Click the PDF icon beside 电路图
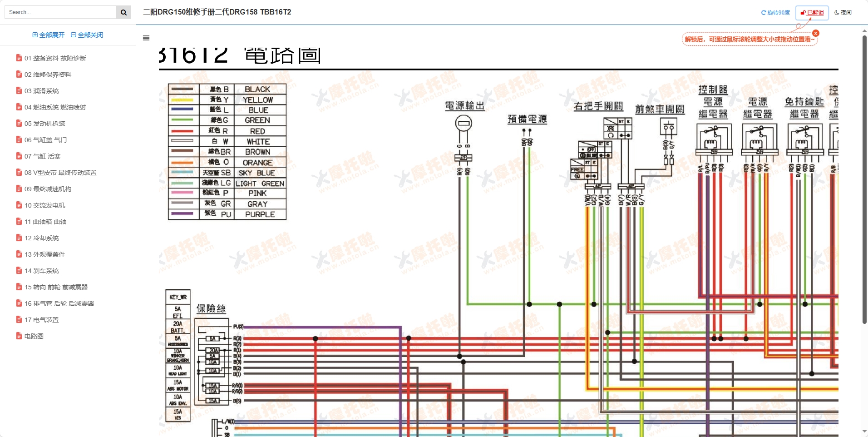Viewport: 868px width, 437px height. point(19,336)
